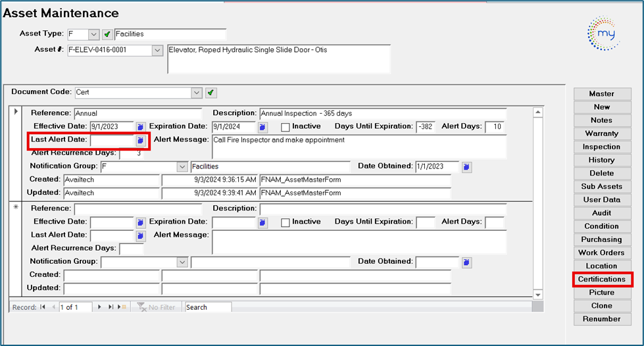The image size is (644, 346).
Task: Open the Asset # dropdown list
Action: (157, 50)
